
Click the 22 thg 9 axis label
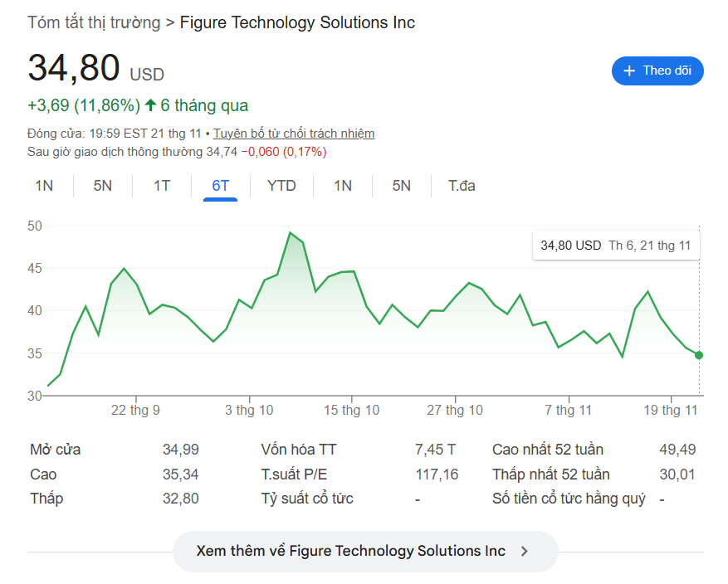[x=135, y=411]
